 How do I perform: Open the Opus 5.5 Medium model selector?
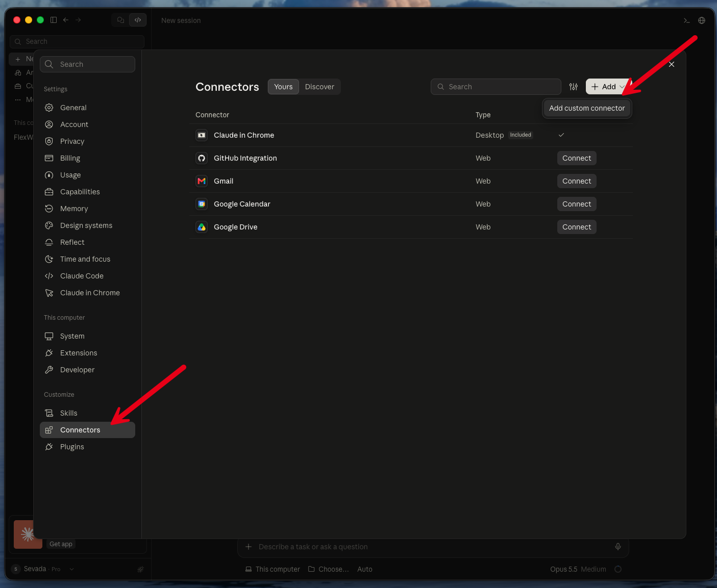578,569
